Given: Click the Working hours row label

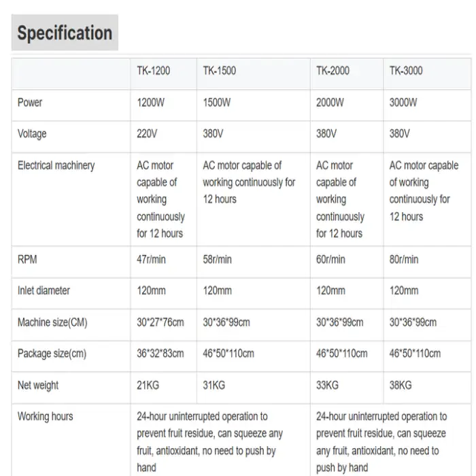Looking at the screenshot, I should coord(46,416).
